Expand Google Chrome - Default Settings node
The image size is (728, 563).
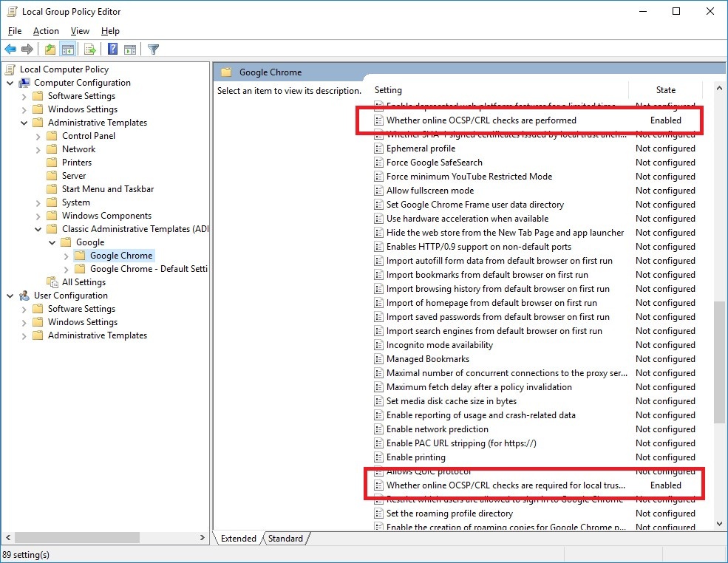click(66, 269)
